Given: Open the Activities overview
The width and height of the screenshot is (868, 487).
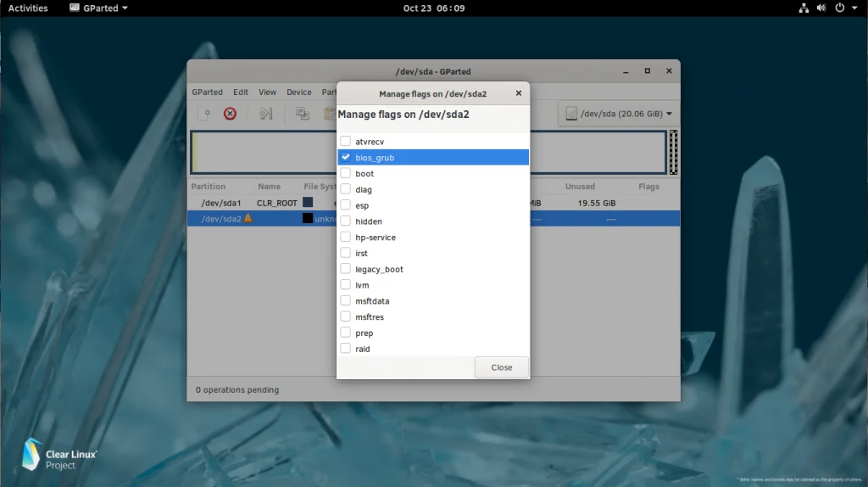Looking at the screenshot, I should (x=28, y=8).
